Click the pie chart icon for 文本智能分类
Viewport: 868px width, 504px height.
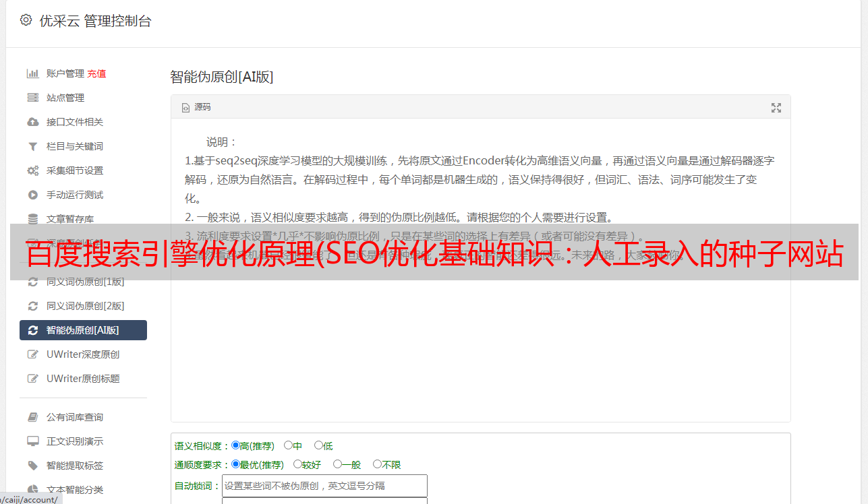(x=32, y=490)
